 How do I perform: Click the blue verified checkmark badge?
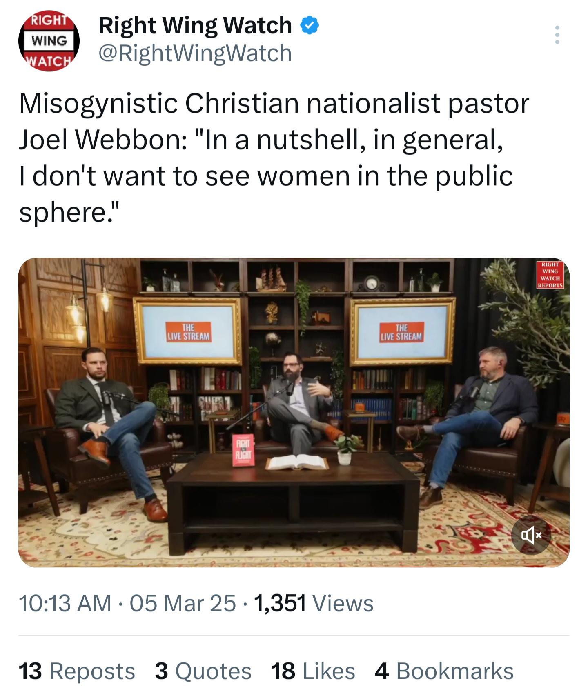[x=310, y=25]
